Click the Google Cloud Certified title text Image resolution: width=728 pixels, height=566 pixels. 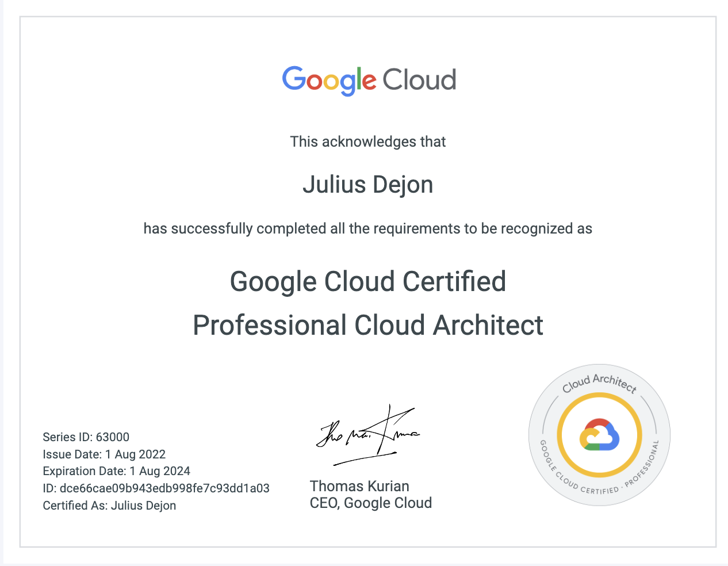[367, 281]
